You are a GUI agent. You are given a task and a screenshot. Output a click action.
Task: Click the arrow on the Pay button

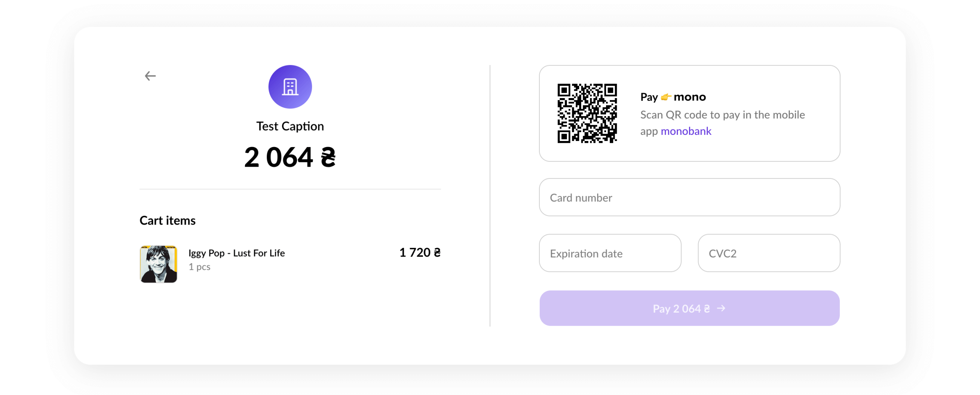tap(721, 308)
